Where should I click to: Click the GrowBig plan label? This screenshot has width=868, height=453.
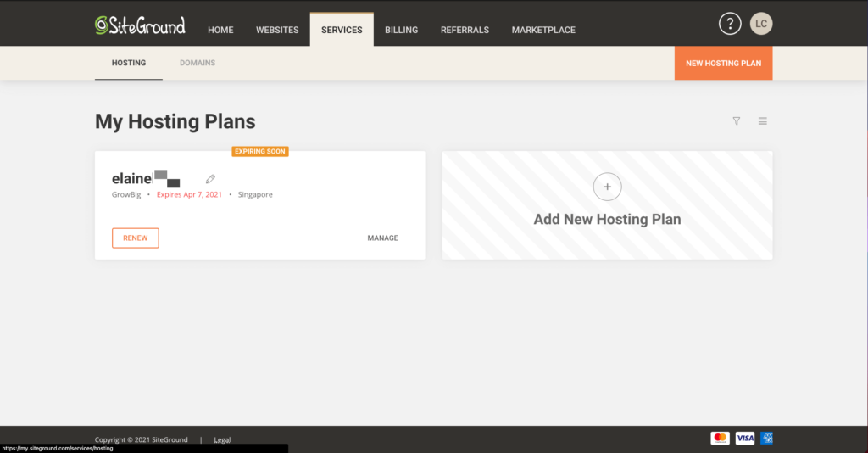(x=126, y=194)
